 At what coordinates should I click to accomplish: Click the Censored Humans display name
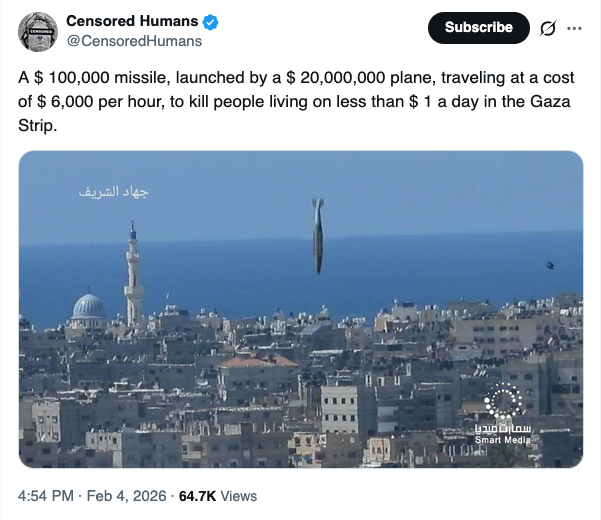[131, 22]
